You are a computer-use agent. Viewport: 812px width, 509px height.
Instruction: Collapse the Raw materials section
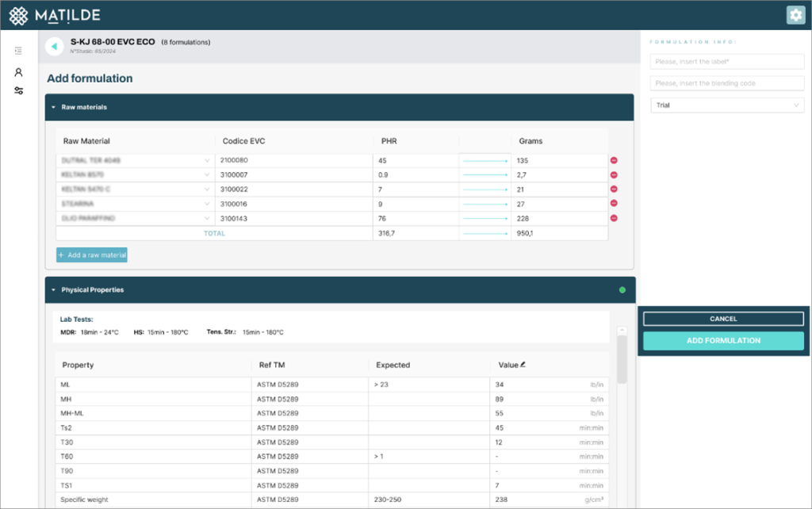click(53, 107)
